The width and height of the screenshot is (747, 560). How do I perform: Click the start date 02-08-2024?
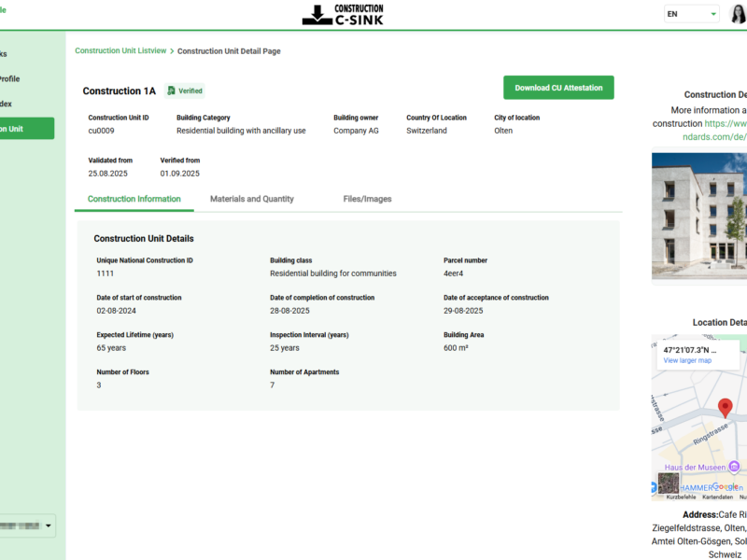116,311
